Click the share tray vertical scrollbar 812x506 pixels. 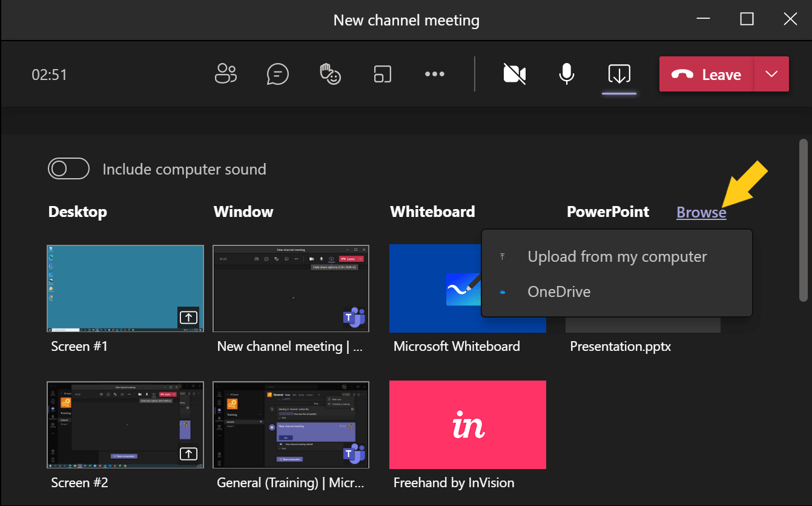[804, 221]
